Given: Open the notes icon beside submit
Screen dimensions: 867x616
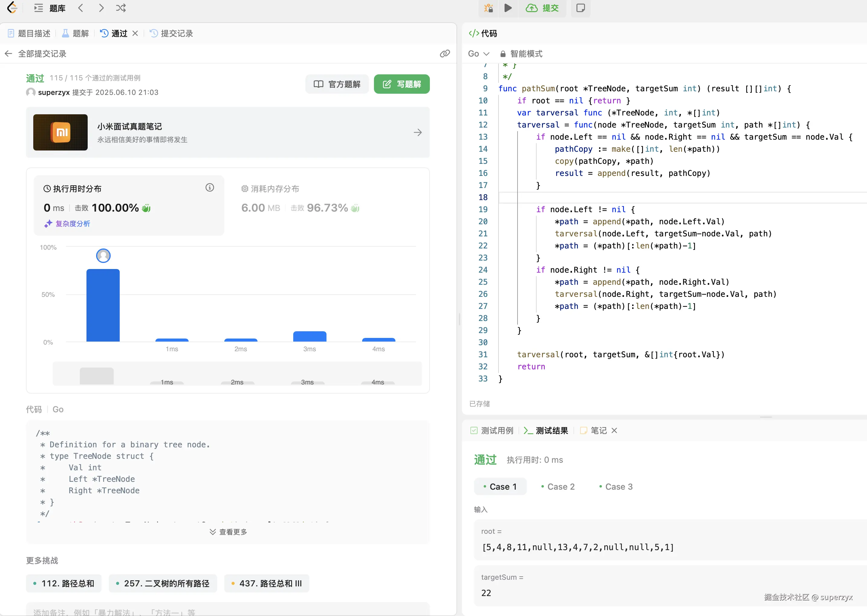Looking at the screenshot, I should coord(580,8).
